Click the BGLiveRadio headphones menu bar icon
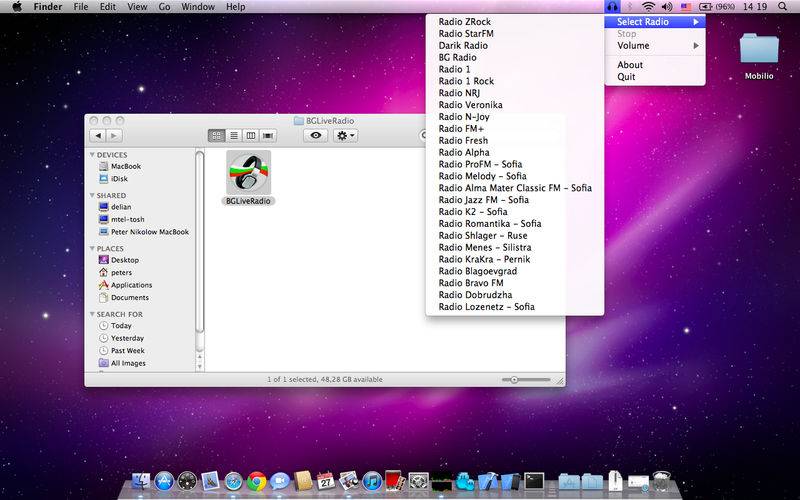 click(612, 7)
